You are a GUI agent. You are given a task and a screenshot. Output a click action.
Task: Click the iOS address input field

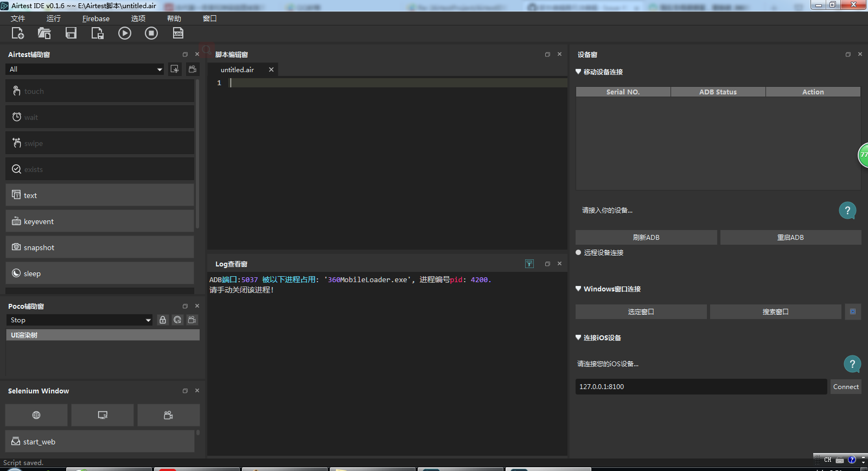click(701, 386)
